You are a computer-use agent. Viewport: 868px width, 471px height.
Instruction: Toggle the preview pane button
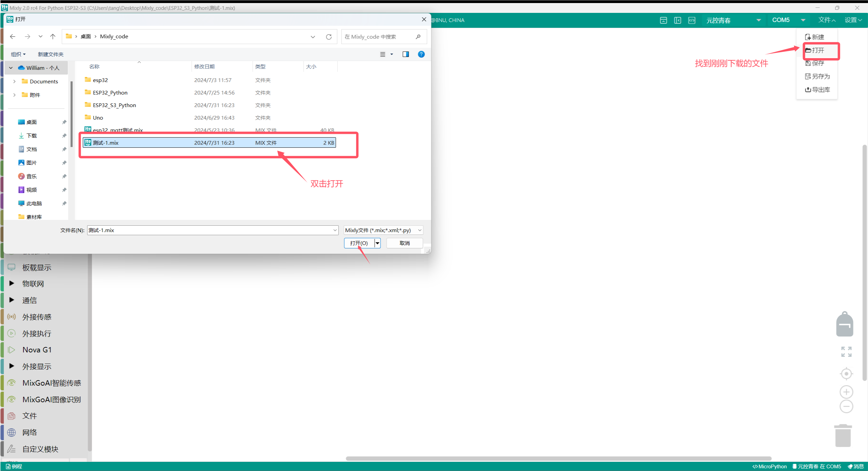pyautogui.click(x=405, y=54)
